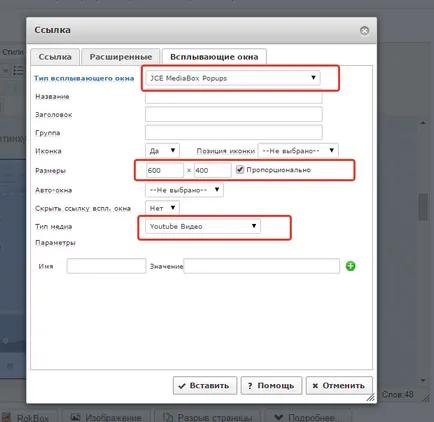This screenshot has height=422, width=434.
Task: Click the Подробнее button in the editor behind
Action: 308,417
